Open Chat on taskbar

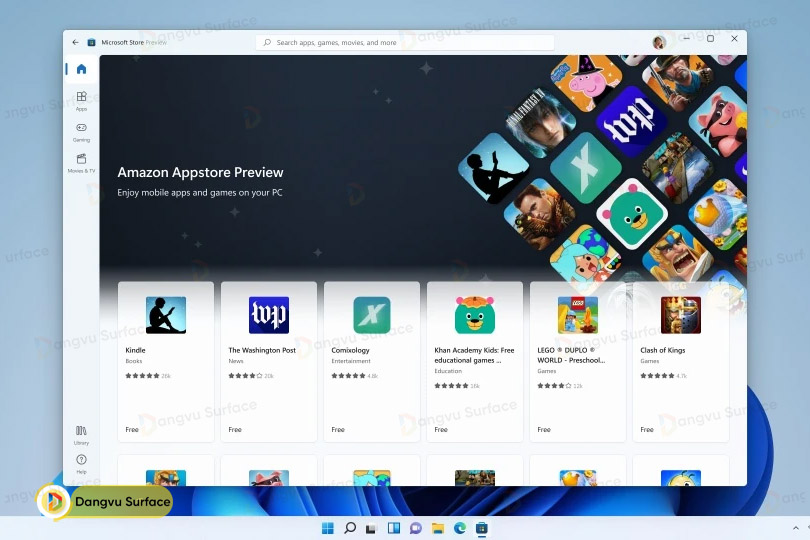415,528
